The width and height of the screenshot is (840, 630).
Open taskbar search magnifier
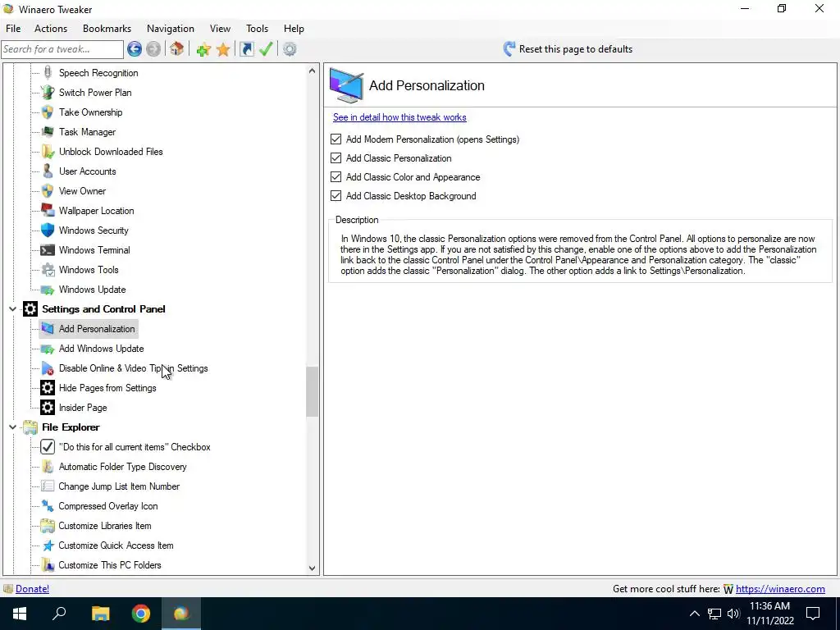59,614
